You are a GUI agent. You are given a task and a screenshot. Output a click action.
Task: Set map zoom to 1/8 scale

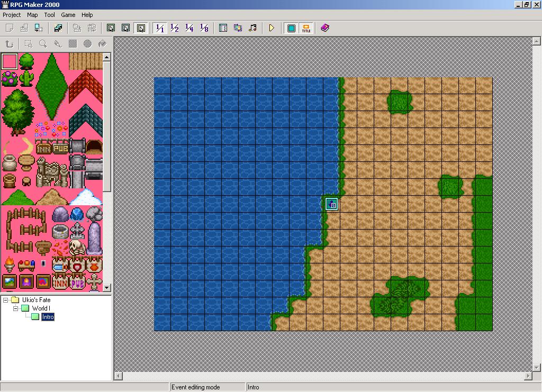click(204, 28)
